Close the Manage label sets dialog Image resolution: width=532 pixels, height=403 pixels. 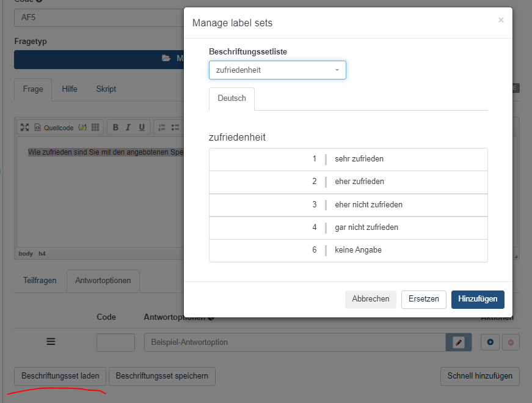[x=501, y=20]
